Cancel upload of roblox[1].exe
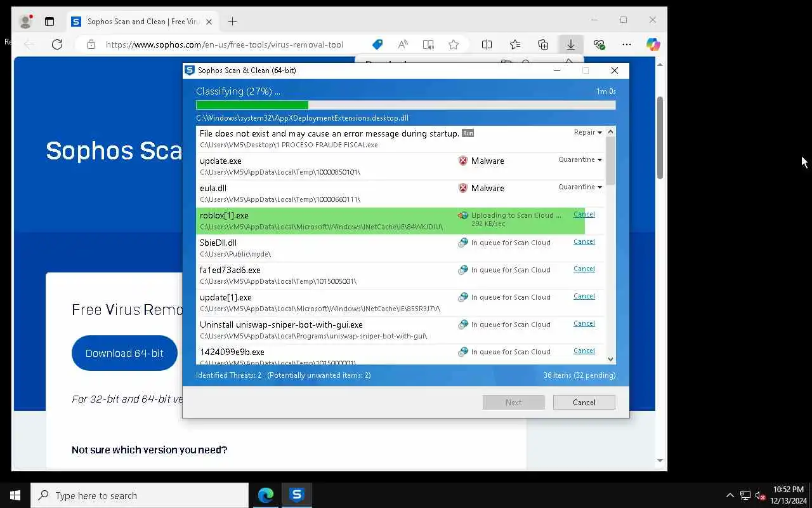The width and height of the screenshot is (812, 508). pyautogui.click(x=584, y=215)
